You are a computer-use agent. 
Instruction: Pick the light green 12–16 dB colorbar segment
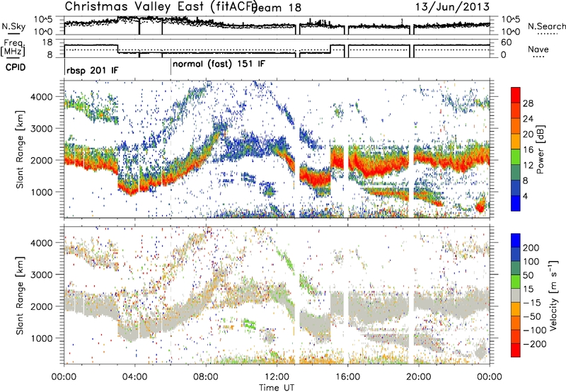[516, 157]
